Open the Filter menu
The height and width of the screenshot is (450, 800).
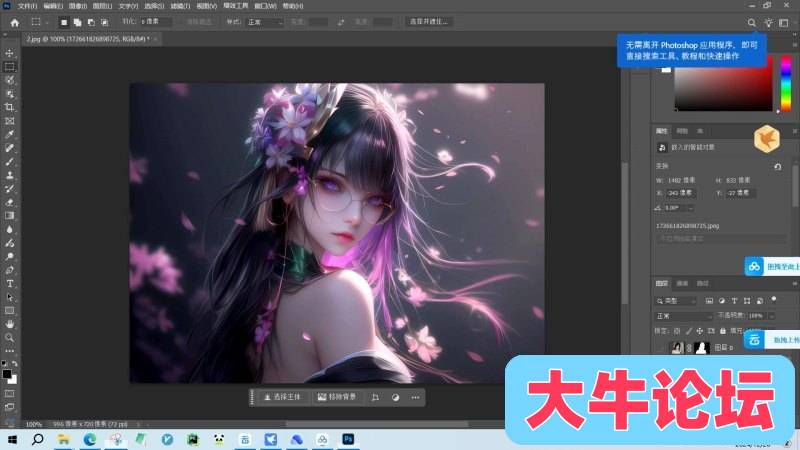(x=180, y=6)
